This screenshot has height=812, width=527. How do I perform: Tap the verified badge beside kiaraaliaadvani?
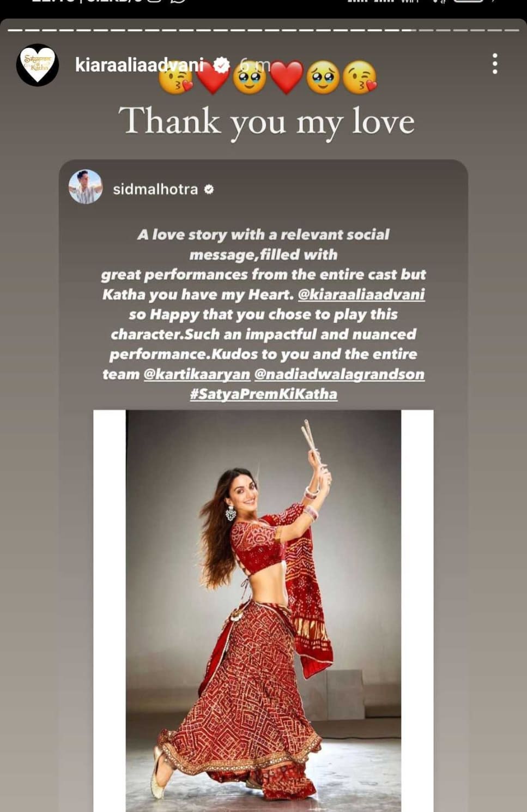point(221,64)
